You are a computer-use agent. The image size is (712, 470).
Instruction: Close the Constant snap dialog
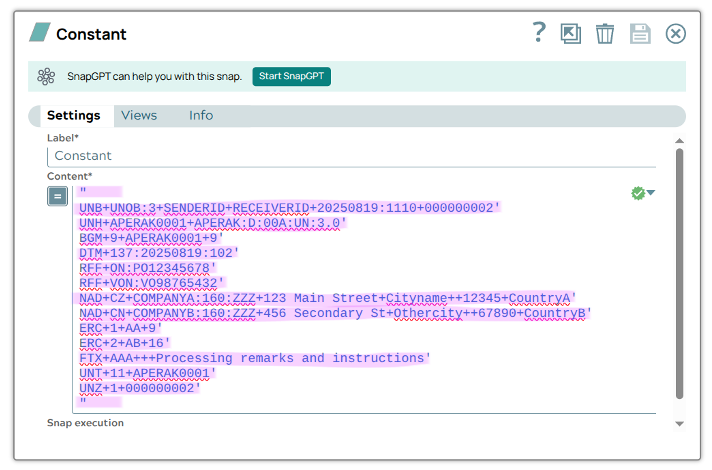tap(676, 34)
